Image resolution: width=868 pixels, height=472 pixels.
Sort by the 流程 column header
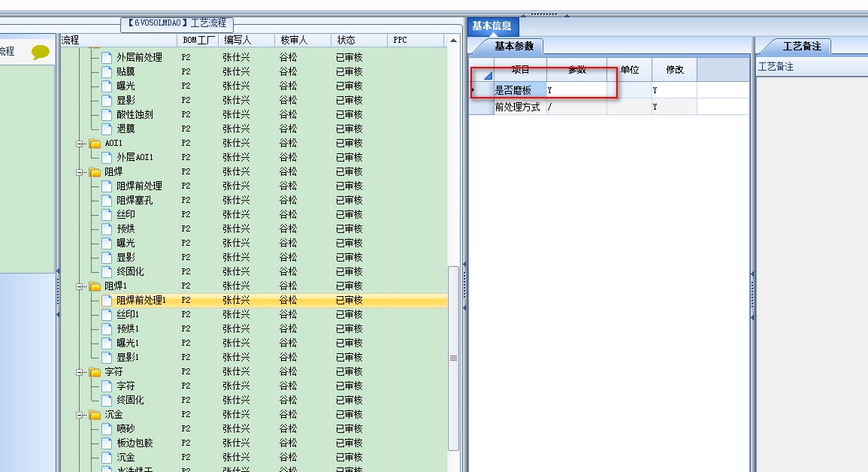119,41
